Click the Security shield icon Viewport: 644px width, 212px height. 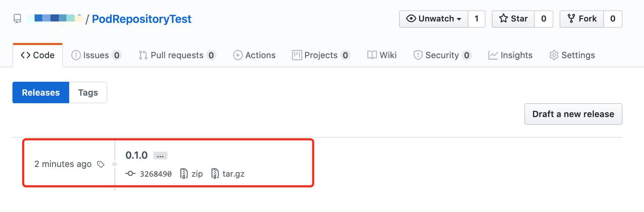tap(418, 55)
